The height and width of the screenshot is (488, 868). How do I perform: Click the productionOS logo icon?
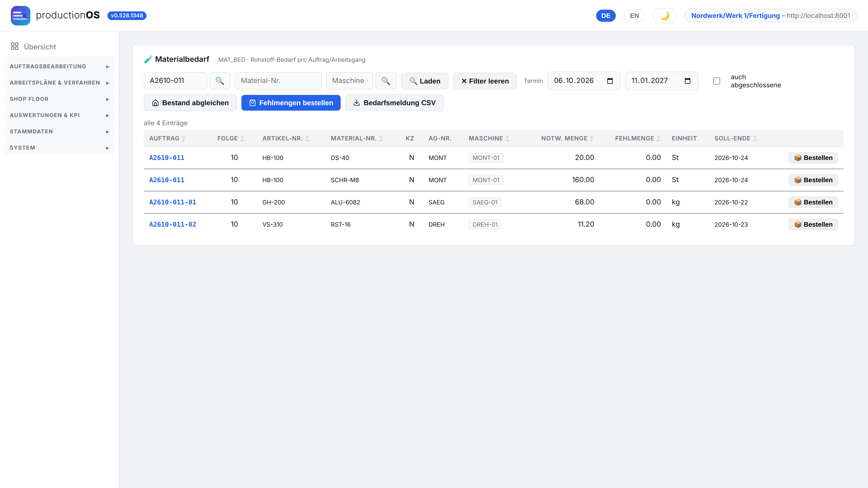pyautogui.click(x=20, y=15)
